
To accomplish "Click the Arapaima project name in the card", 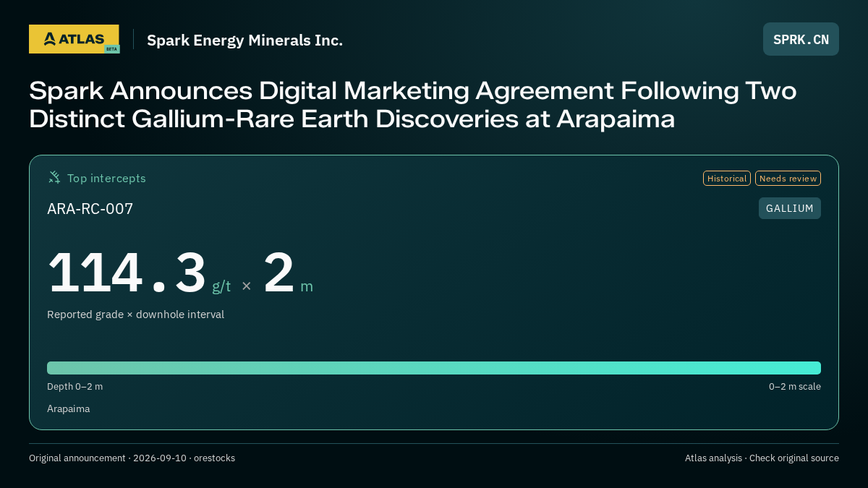I will 68,408.
